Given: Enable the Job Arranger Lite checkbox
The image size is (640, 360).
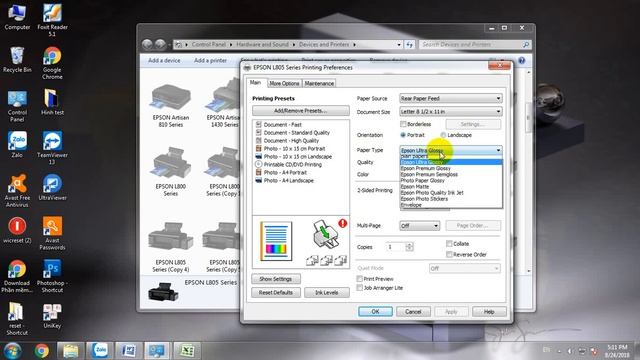Looking at the screenshot, I should tap(360, 288).
